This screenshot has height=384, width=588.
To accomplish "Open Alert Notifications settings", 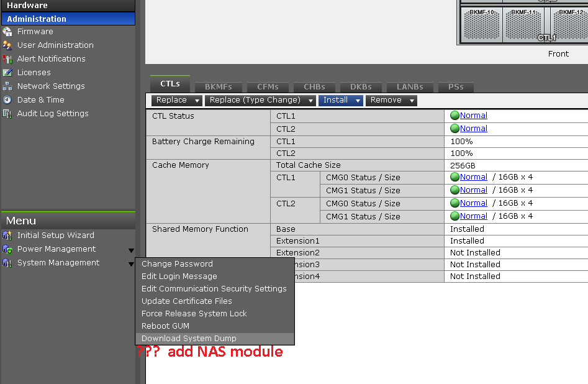I will [x=52, y=59].
